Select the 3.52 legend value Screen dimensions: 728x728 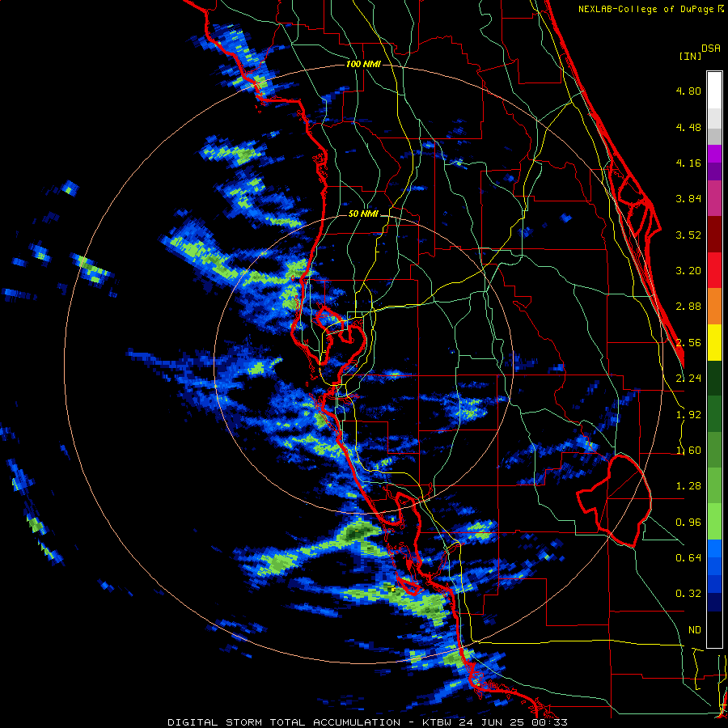(x=688, y=235)
